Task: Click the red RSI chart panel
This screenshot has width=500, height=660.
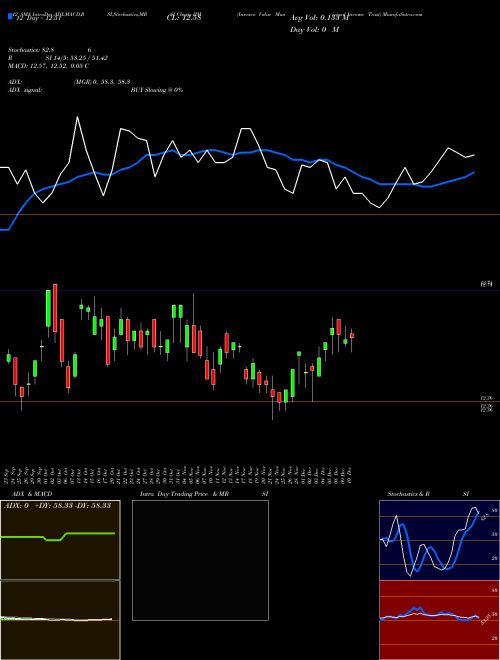Action: pos(439,620)
